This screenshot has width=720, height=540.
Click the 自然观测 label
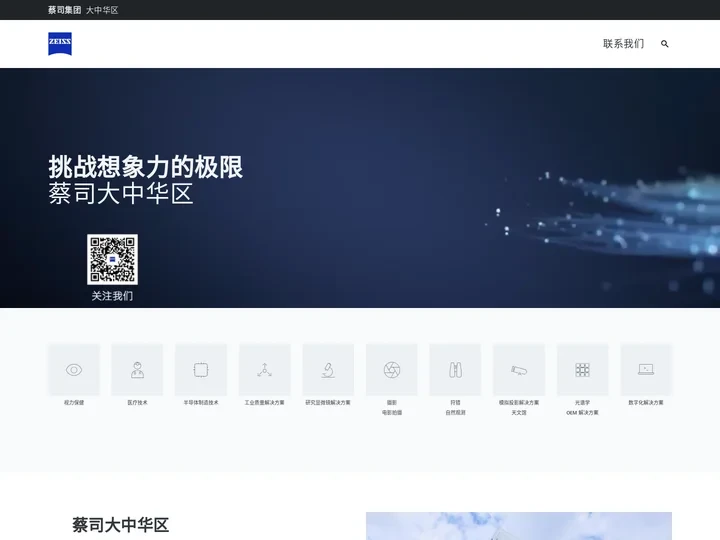coord(455,412)
